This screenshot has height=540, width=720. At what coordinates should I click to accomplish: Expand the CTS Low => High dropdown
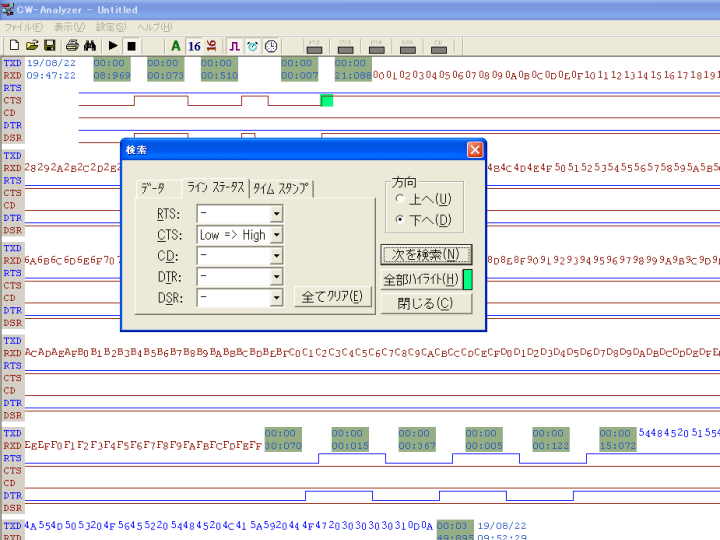point(276,235)
